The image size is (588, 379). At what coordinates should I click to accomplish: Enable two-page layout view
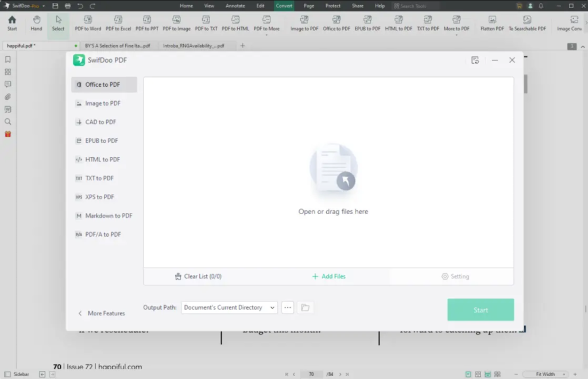[478, 374]
